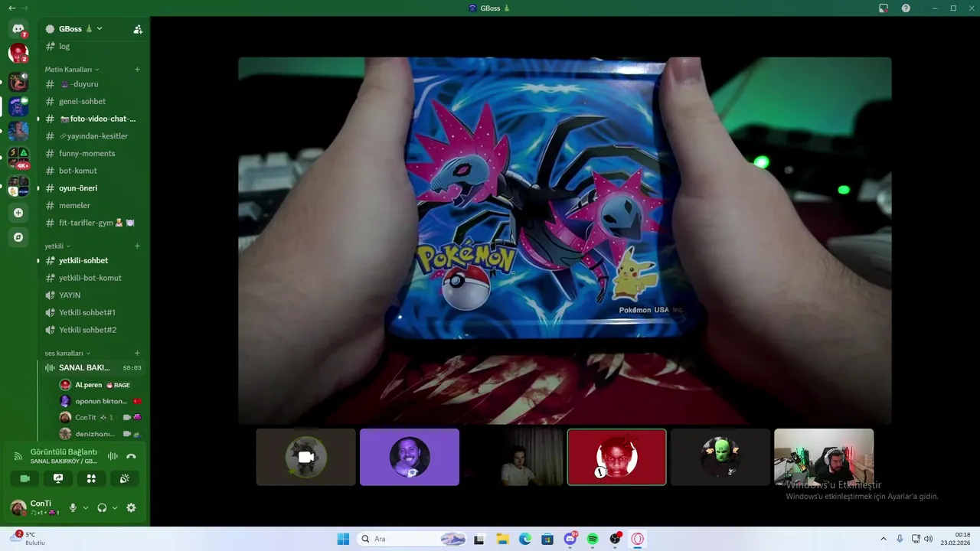Open the oyun-öneri channel
The width and height of the screenshot is (980, 551).
(x=92, y=188)
